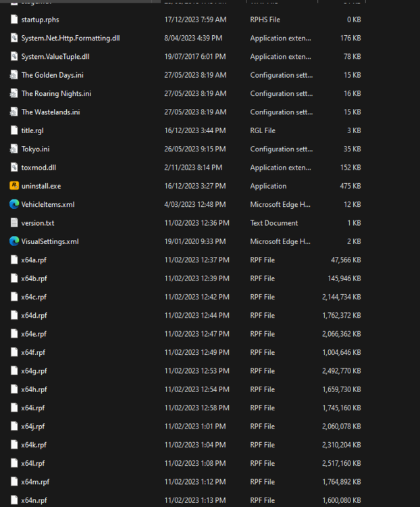The height and width of the screenshot is (507, 420).
Task: Select the version.txt file name
Action: pyautogui.click(x=38, y=223)
